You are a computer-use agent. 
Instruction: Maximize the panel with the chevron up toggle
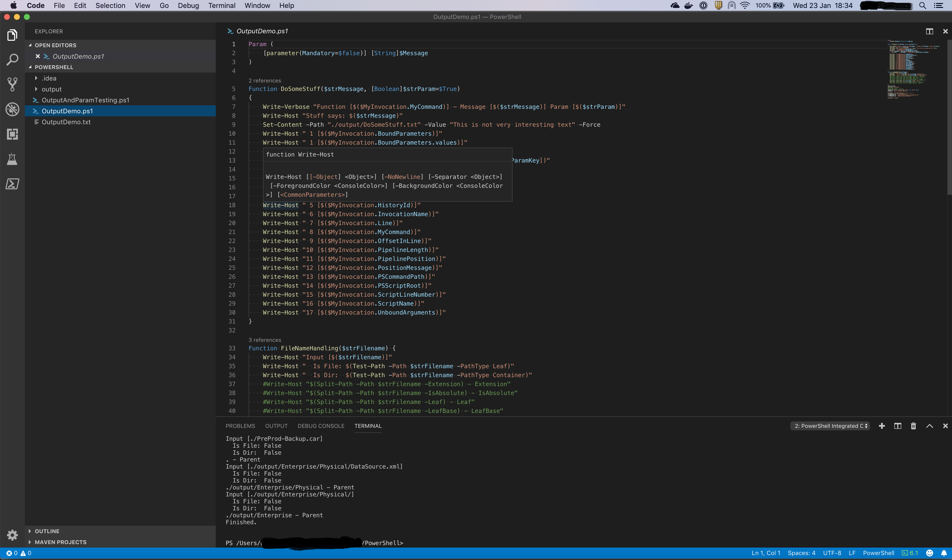point(929,426)
